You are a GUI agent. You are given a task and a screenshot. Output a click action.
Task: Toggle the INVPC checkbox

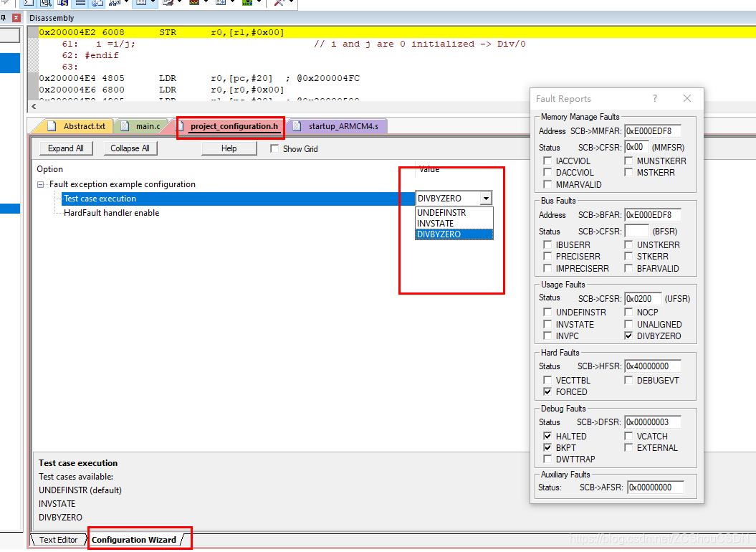(x=547, y=336)
